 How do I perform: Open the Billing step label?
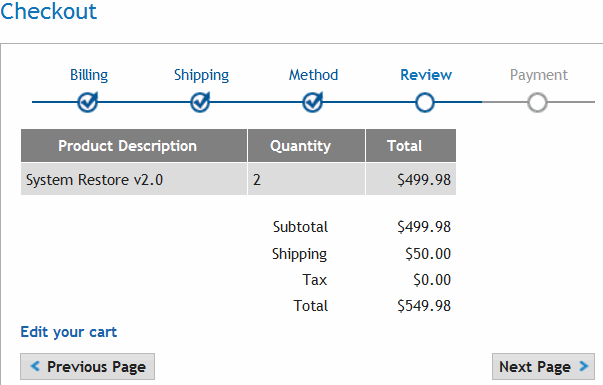(89, 75)
